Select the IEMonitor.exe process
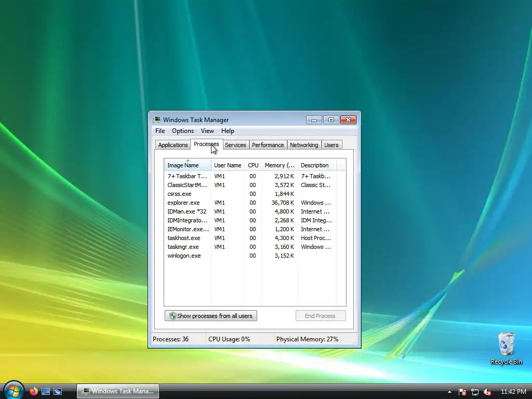532x399 pixels. [250, 229]
